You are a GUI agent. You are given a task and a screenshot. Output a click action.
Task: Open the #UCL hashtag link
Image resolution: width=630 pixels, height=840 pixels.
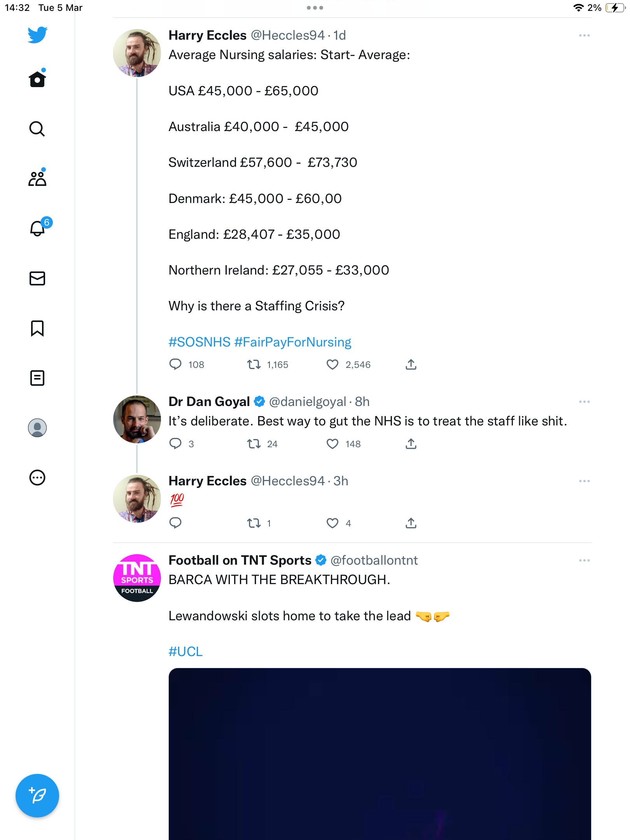[185, 652]
